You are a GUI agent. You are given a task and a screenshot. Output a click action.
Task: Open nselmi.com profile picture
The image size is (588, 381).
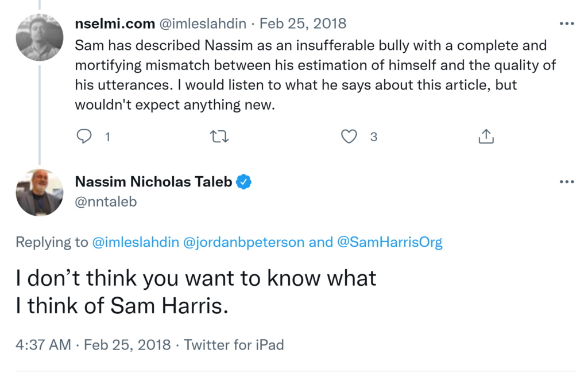[x=39, y=37]
